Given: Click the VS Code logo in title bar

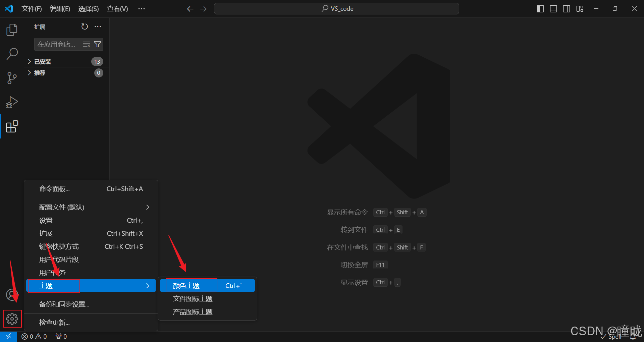Looking at the screenshot, I should pyautogui.click(x=9, y=8).
